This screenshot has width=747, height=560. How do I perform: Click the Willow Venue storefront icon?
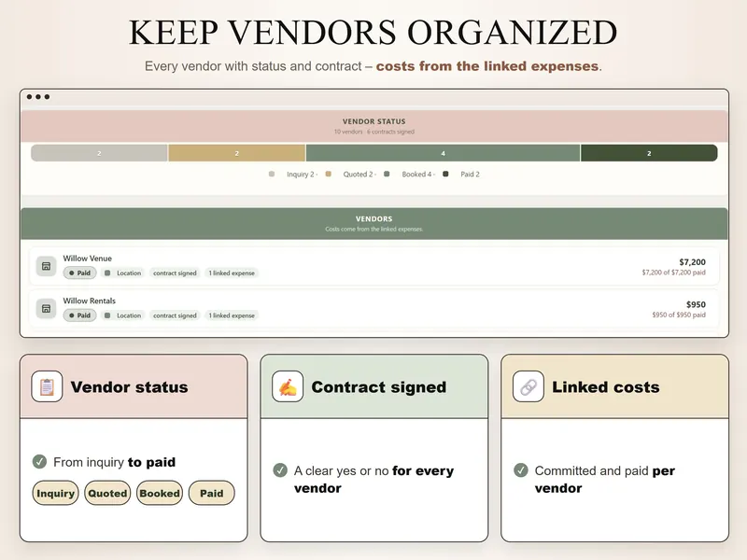(46, 266)
